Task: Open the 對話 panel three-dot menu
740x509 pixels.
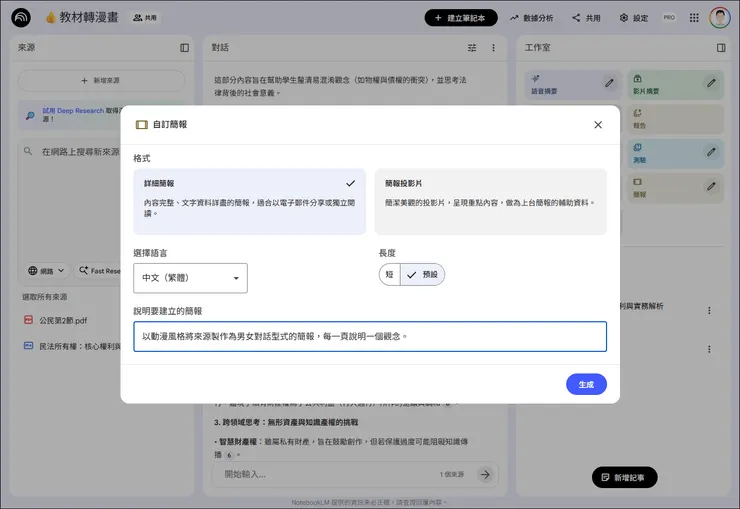Action: tap(493, 48)
